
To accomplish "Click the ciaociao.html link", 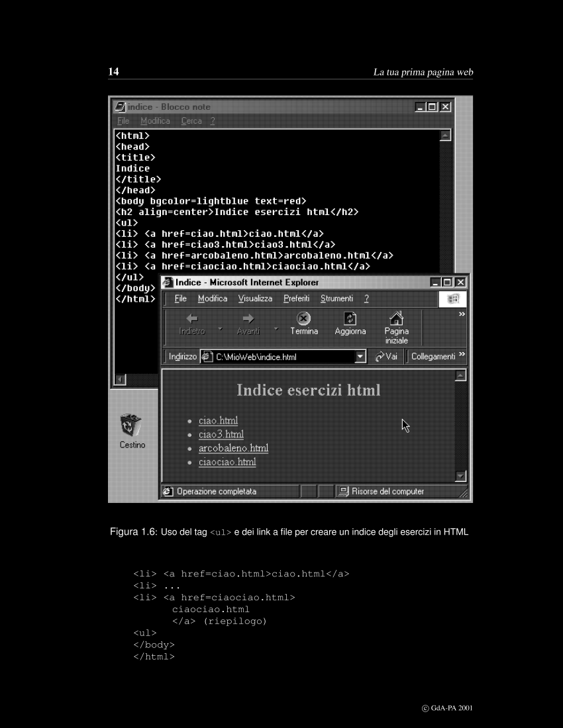I will point(227,462).
